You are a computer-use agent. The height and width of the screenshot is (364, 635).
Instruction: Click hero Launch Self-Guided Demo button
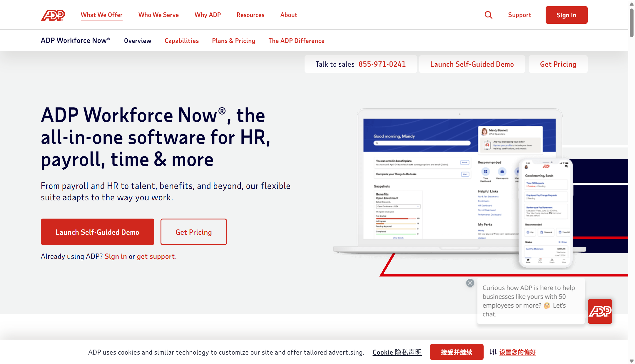pyautogui.click(x=97, y=232)
